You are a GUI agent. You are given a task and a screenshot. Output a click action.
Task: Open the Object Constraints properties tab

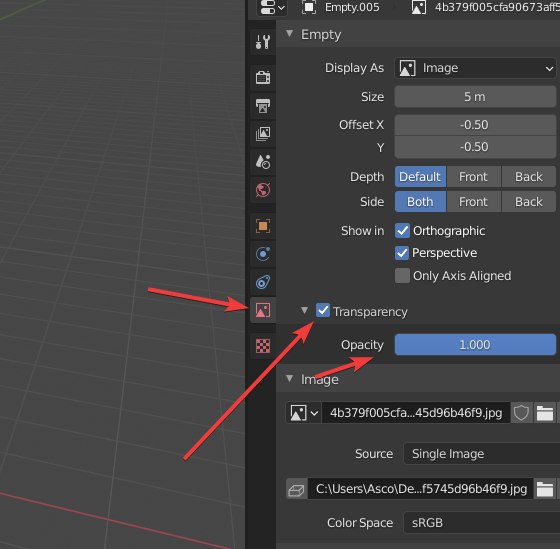click(263, 282)
